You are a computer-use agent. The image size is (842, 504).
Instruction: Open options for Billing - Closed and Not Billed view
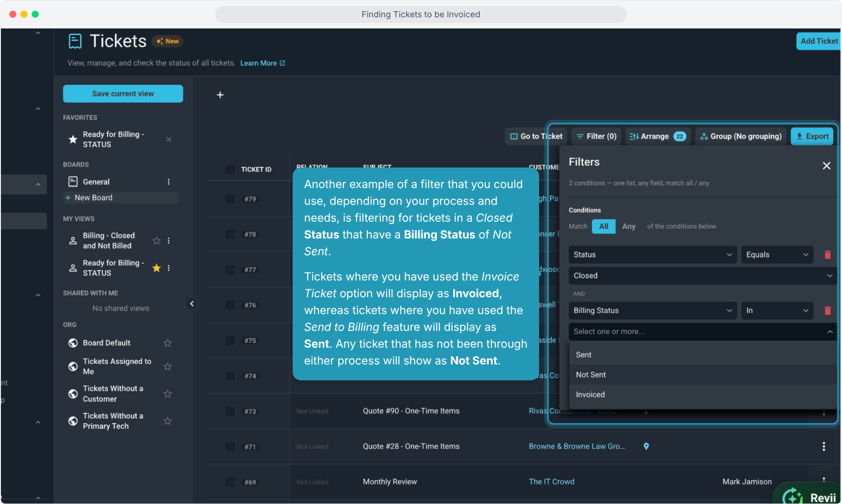click(x=168, y=241)
